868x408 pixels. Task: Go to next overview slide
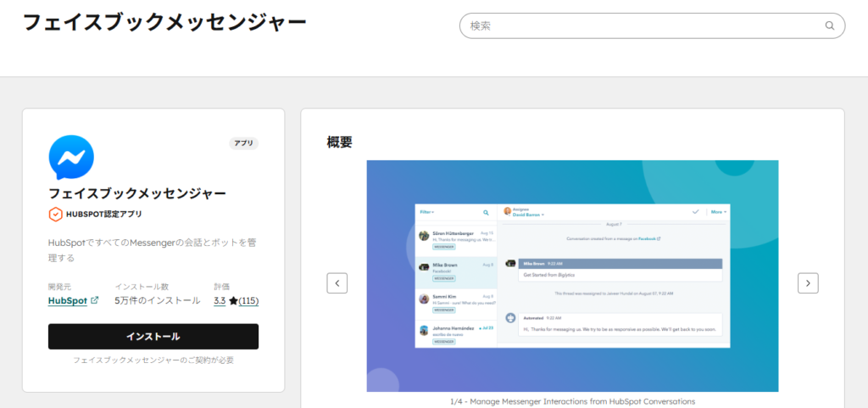pyautogui.click(x=808, y=283)
